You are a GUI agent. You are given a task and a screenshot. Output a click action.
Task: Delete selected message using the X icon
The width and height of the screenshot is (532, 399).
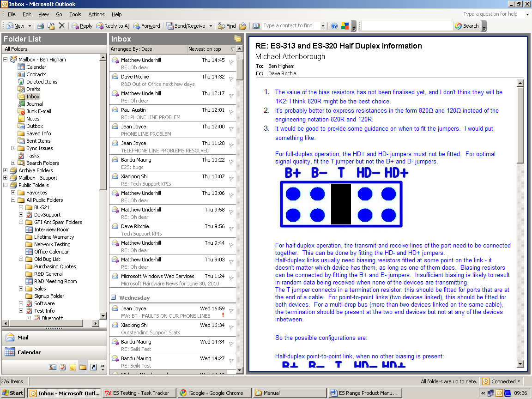click(61, 26)
